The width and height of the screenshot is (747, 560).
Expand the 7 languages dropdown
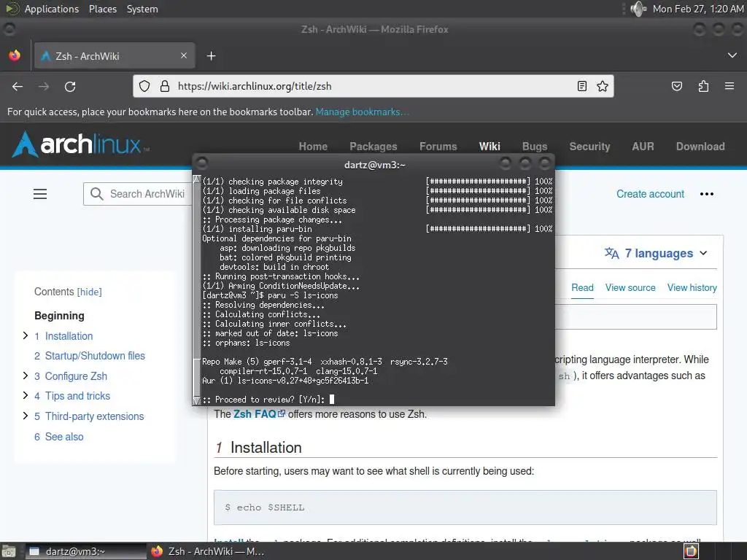click(657, 253)
